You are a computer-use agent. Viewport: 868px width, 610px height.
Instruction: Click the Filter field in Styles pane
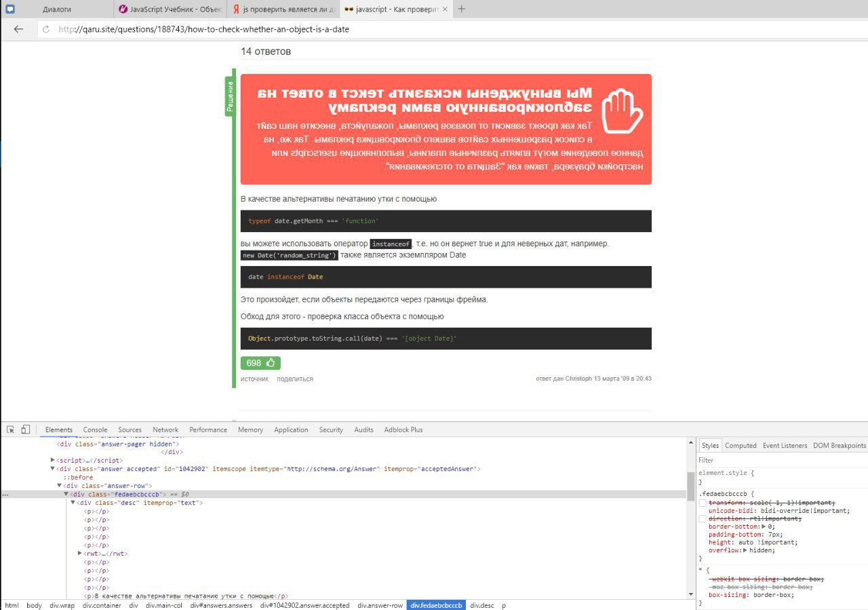783,460
